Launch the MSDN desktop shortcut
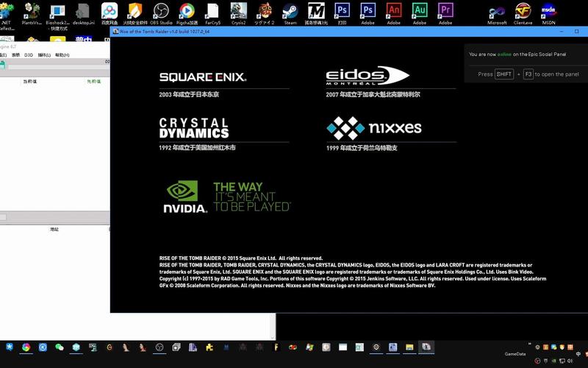 coord(548,11)
